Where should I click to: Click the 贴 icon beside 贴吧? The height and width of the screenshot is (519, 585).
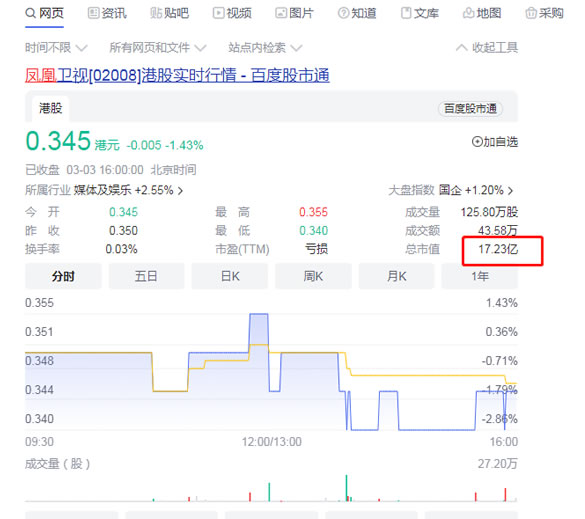pyautogui.click(x=156, y=14)
